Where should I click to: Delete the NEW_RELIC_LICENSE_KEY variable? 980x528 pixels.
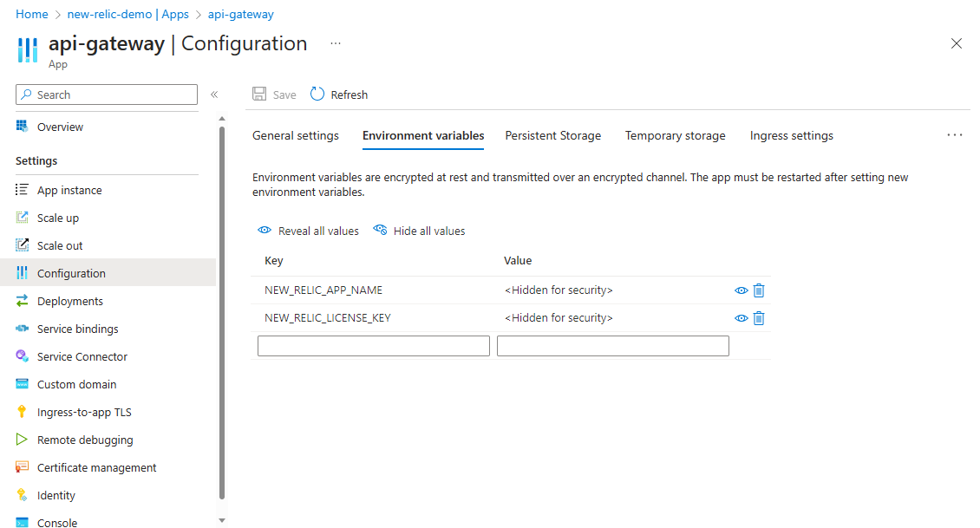(x=759, y=318)
